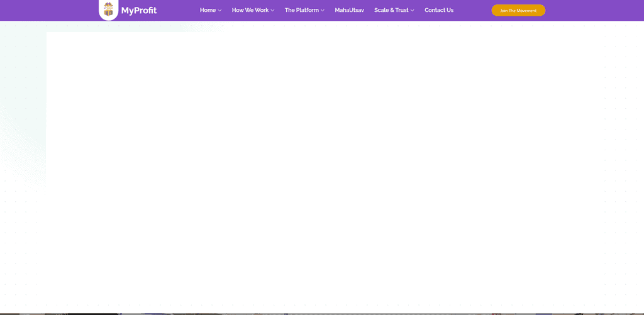Open the How We Work menu
This screenshot has height=315, width=644.
[x=250, y=10]
